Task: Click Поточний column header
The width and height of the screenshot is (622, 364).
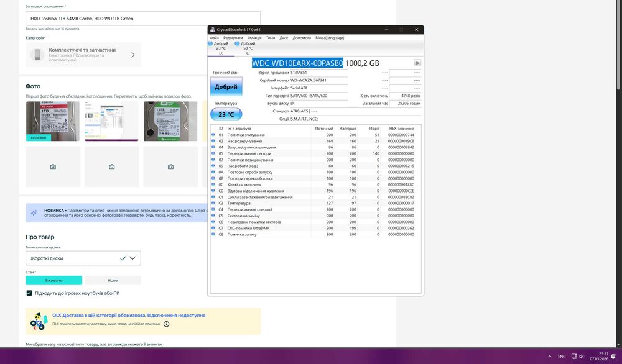Action: tap(323, 129)
